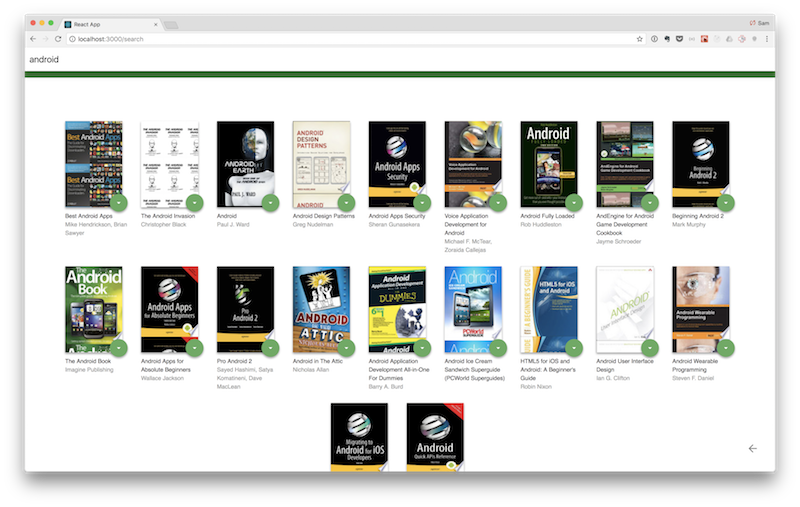
Task: Open shelf dropdown for Best Android Apps
Action: point(119,203)
